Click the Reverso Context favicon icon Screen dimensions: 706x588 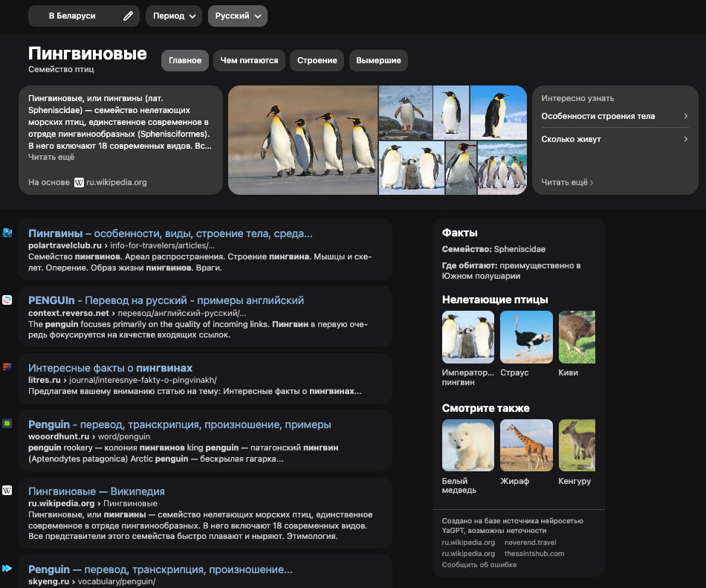click(x=7, y=300)
